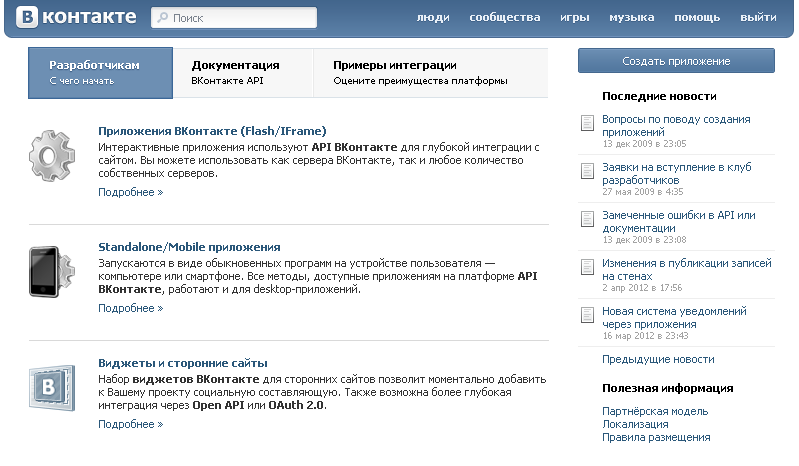799x466 pixels.
Task: Open the сообщества menu item
Action: point(504,17)
